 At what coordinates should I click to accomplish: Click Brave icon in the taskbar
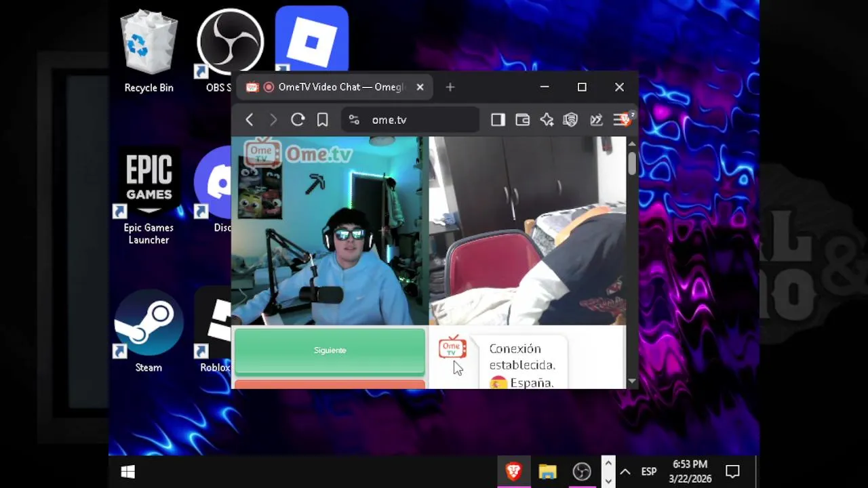(513, 472)
